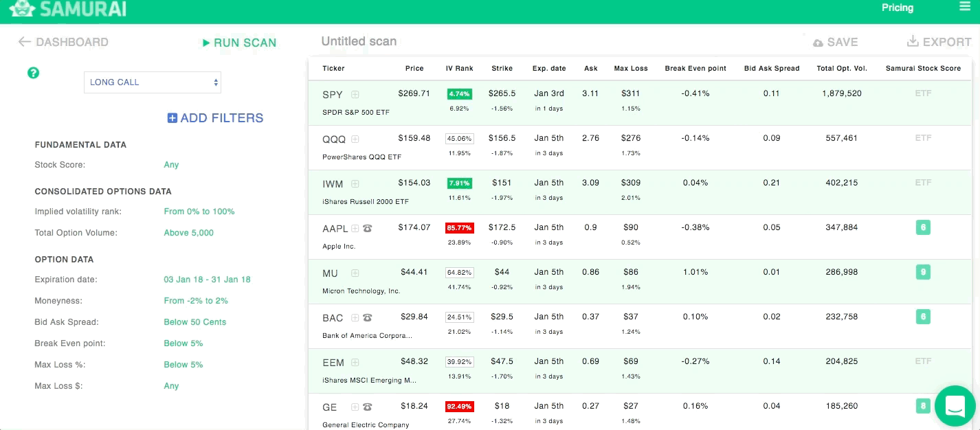Click the Untitled scan title field
The width and height of the screenshot is (980, 430).
(359, 41)
